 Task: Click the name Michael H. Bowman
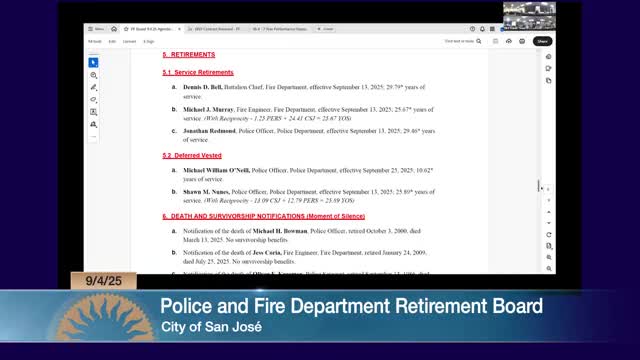tap(280, 231)
